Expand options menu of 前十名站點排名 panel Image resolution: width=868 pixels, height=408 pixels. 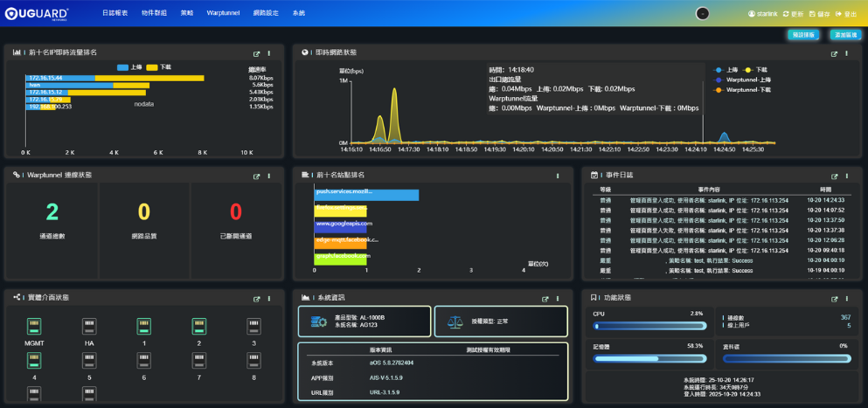pos(558,176)
